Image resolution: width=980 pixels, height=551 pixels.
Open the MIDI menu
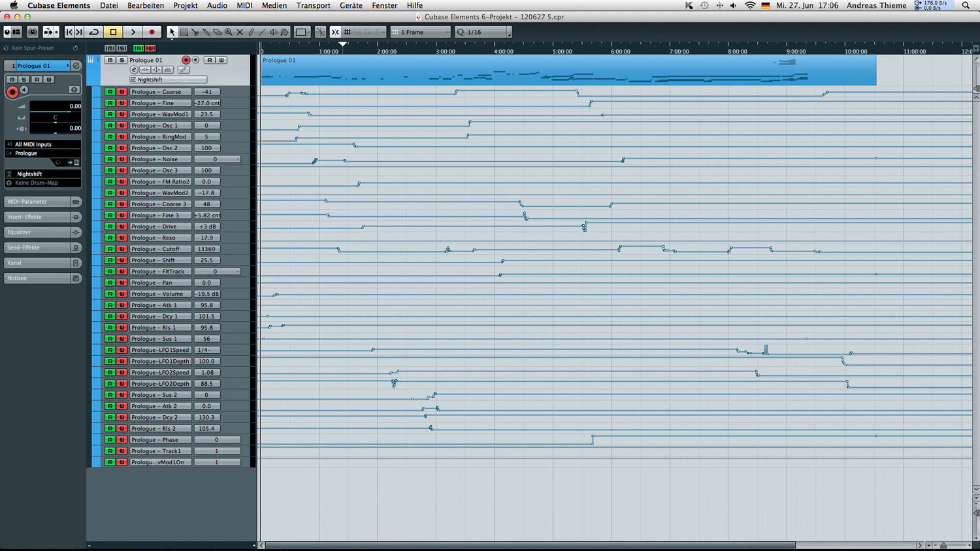[244, 5]
